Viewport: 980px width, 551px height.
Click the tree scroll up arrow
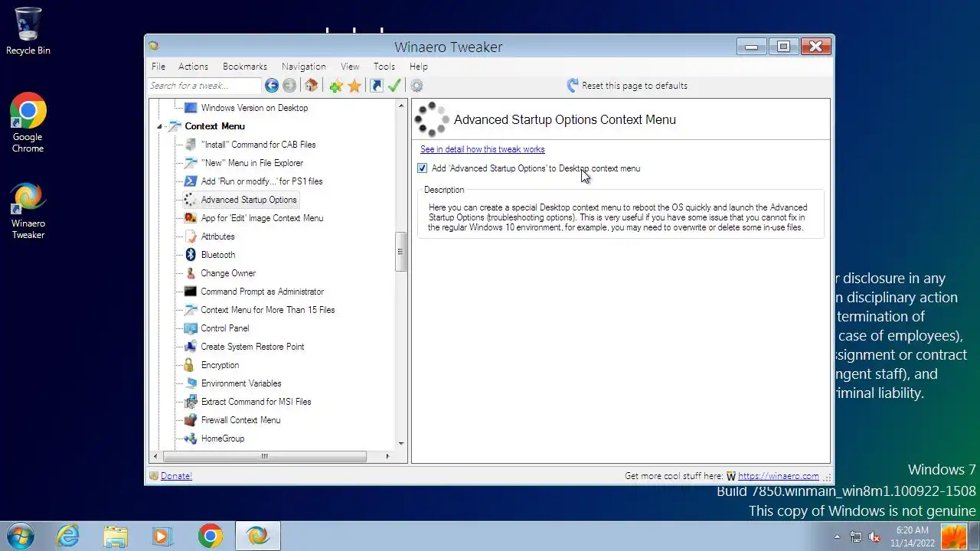(x=400, y=106)
